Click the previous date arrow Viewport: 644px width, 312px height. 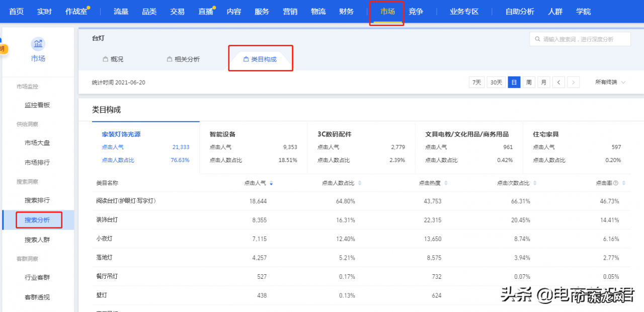click(559, 82)
